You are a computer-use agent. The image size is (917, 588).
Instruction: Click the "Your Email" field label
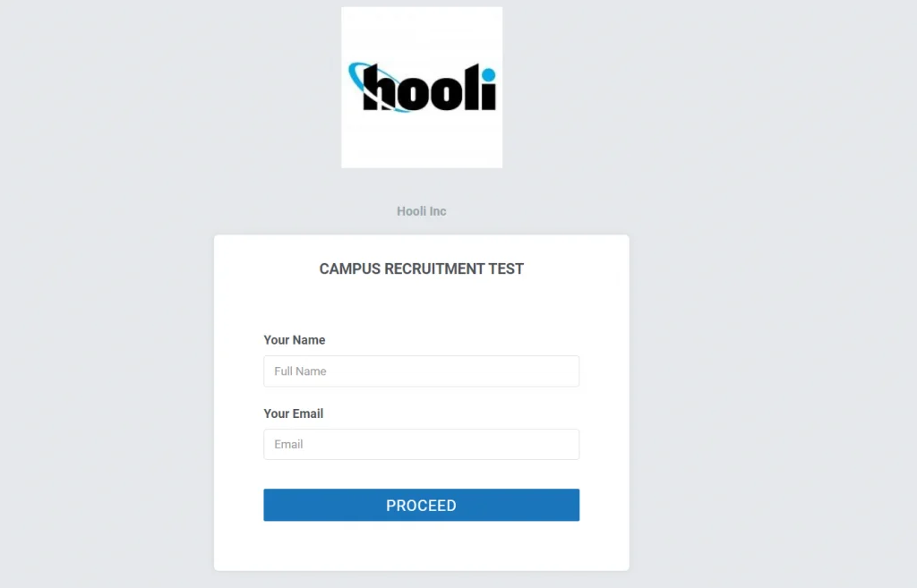294,413
